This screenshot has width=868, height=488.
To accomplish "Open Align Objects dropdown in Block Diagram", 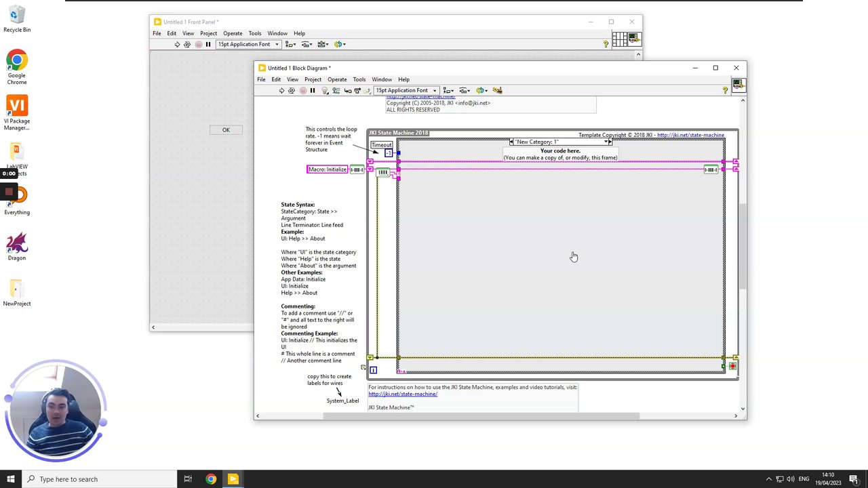I will tap(448, 90).
